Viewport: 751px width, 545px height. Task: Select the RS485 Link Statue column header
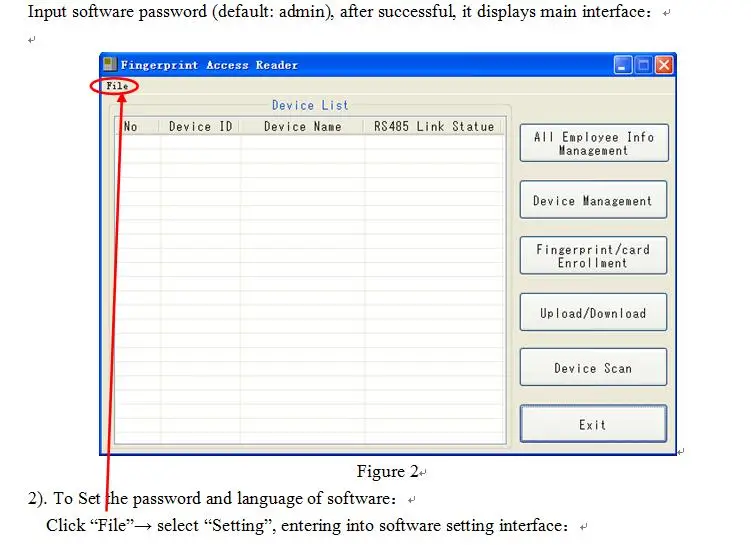click(x=433, y=127)
